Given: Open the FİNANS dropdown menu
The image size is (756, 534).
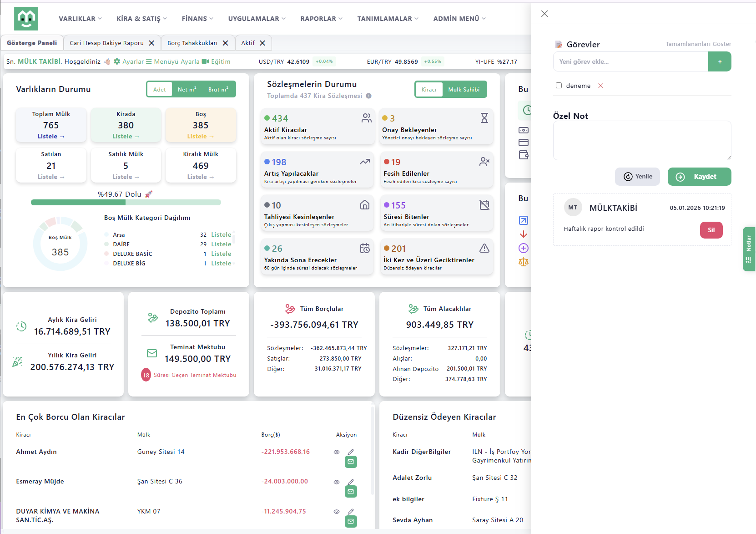Looking at the screenshot, I should [x=197, y=19].
